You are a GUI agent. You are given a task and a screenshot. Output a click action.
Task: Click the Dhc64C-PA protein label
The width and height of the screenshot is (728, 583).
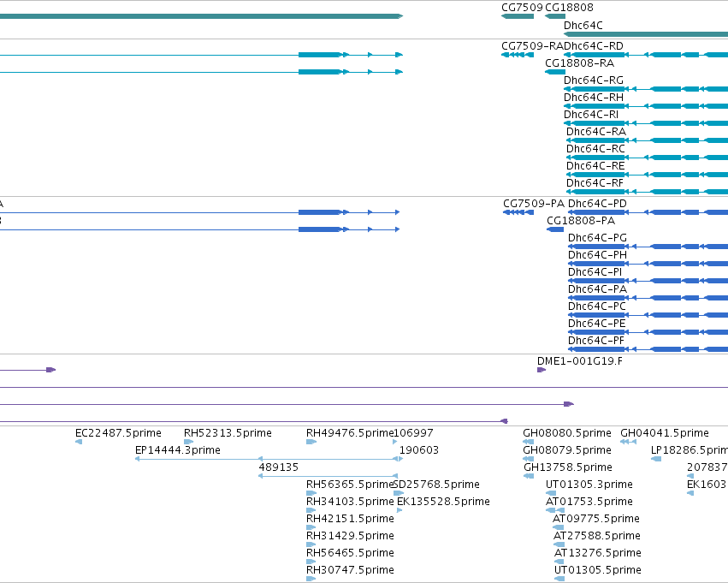pyautogui.click(x=597, y=290)
